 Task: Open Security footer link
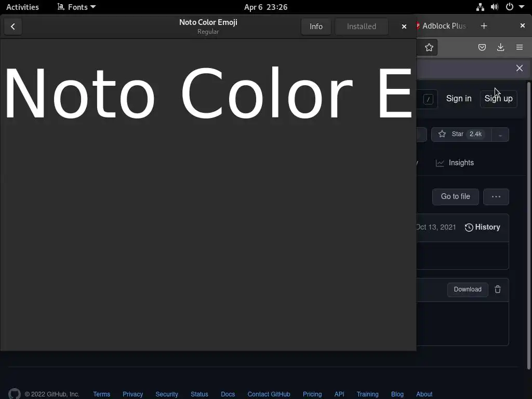pos(167,394)
